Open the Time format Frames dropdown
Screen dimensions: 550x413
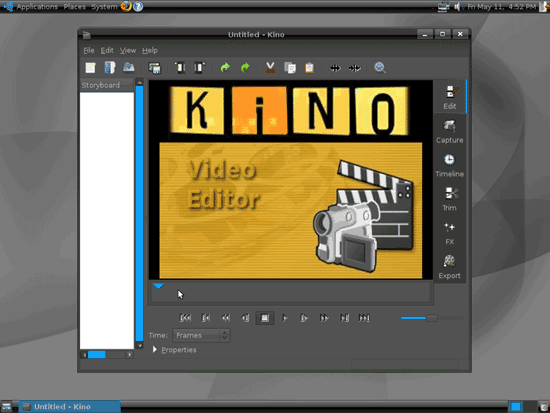201,335
